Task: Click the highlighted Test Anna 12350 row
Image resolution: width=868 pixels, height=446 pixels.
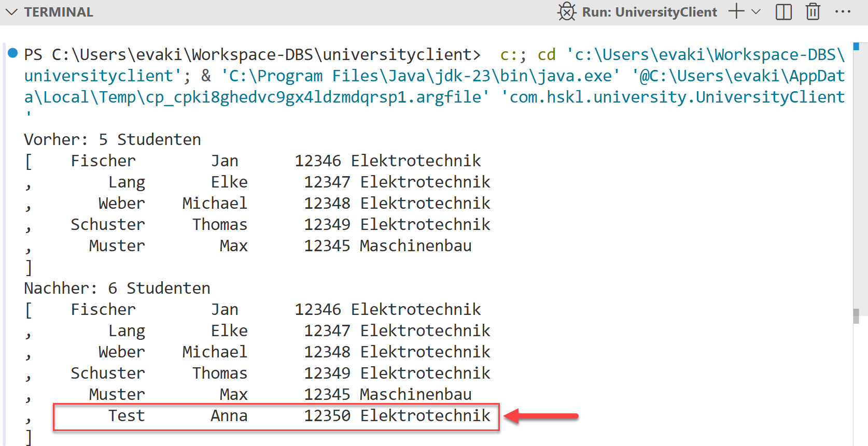Action: tap(276, 416)
